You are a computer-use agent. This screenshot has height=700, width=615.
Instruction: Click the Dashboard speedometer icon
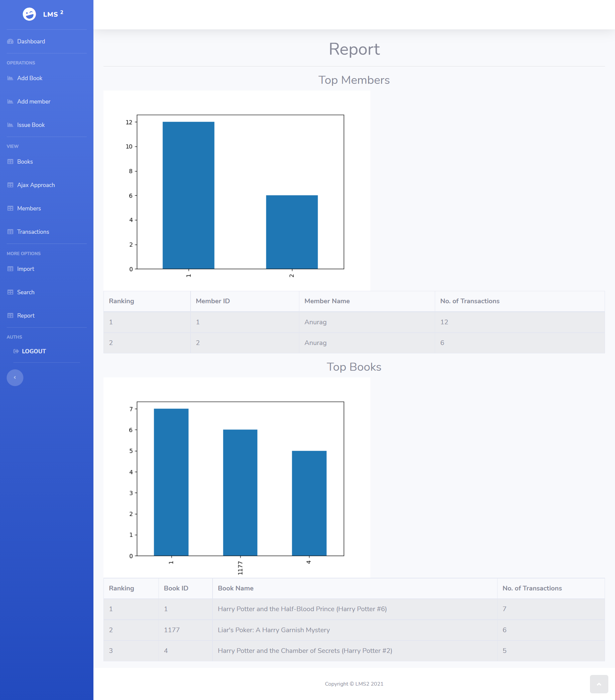click(10, 41)
